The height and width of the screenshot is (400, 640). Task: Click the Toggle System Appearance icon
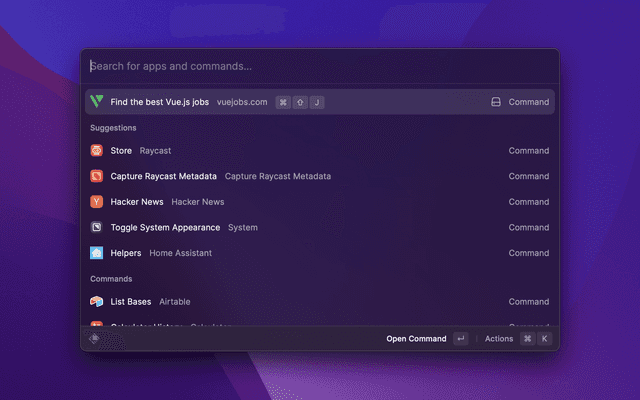97,228
